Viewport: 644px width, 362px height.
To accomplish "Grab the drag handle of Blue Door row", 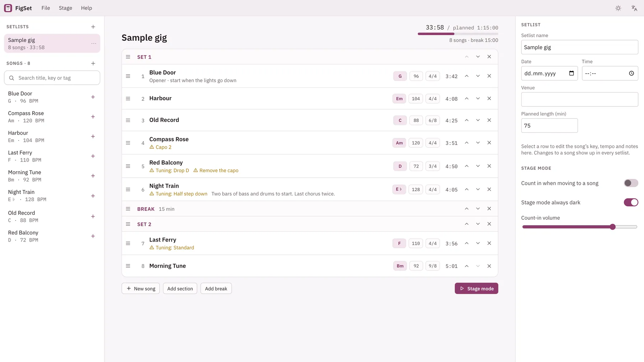I will tap(128, 76).
